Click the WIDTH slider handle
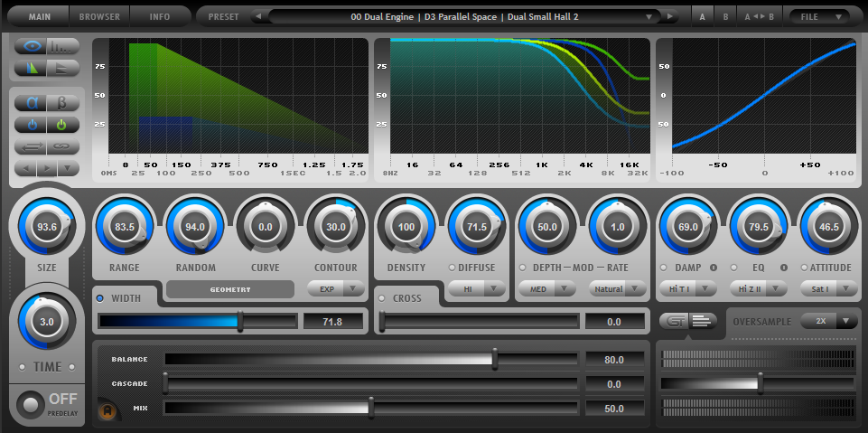The image size is (868, 433). click(x=240, y=321)
